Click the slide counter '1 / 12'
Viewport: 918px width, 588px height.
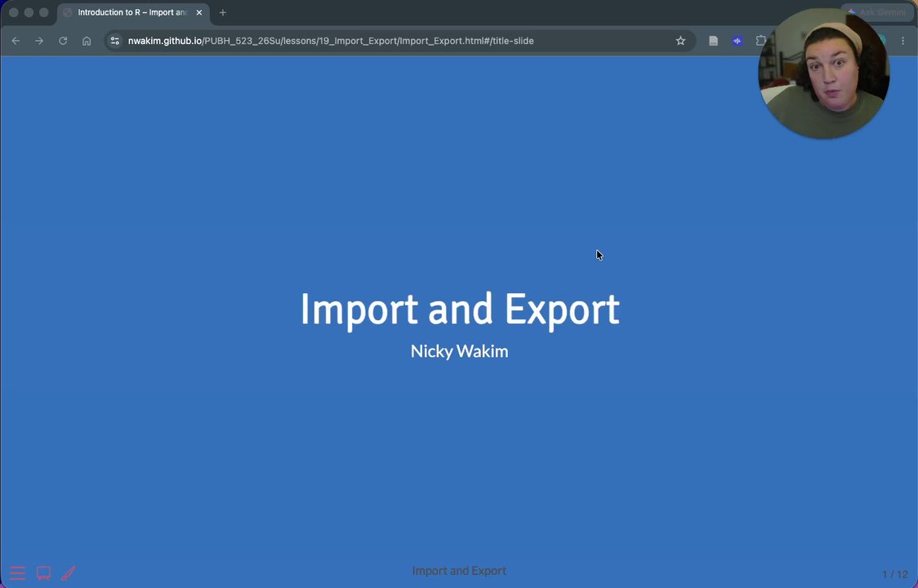coord(894,575)
